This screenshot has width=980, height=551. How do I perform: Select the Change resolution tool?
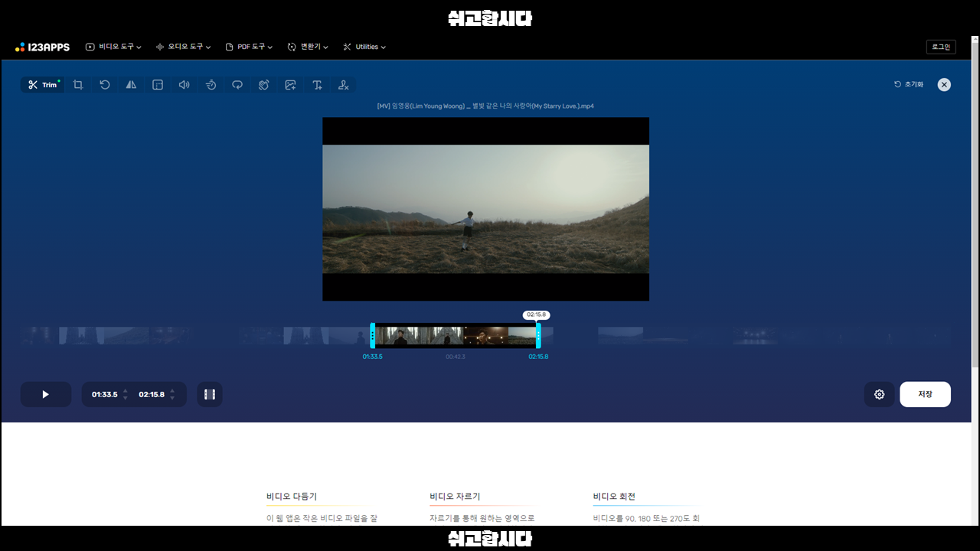click(x=158, y=85)
